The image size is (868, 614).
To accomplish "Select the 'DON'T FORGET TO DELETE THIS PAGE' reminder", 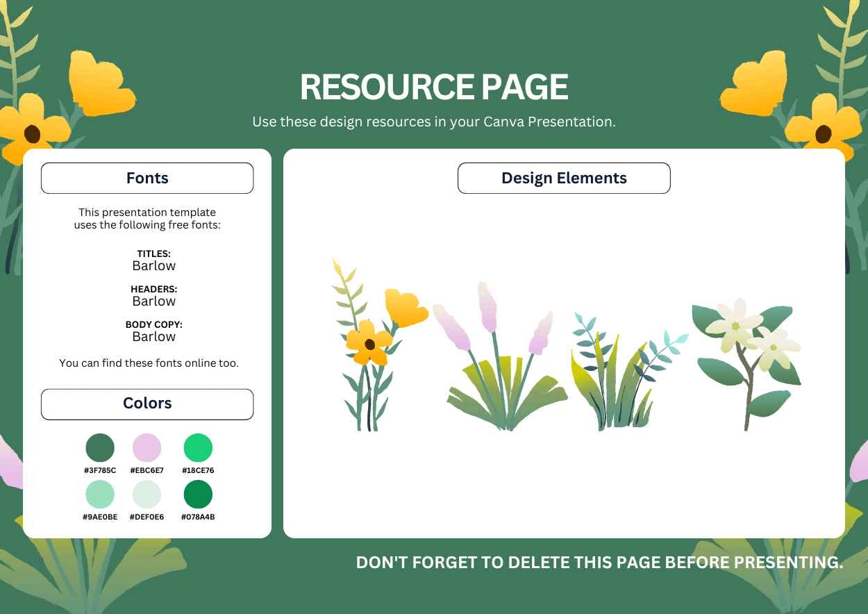I will [x=599, y=563].
